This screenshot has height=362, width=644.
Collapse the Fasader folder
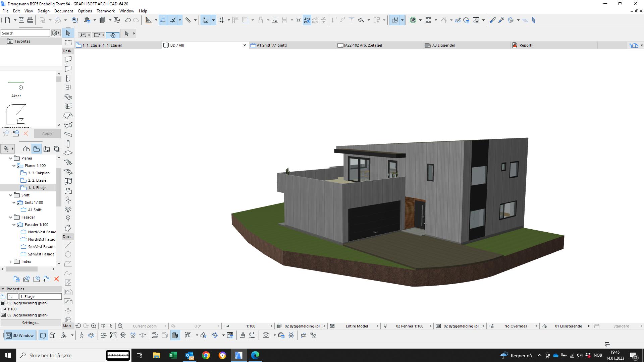click(11, 217)
